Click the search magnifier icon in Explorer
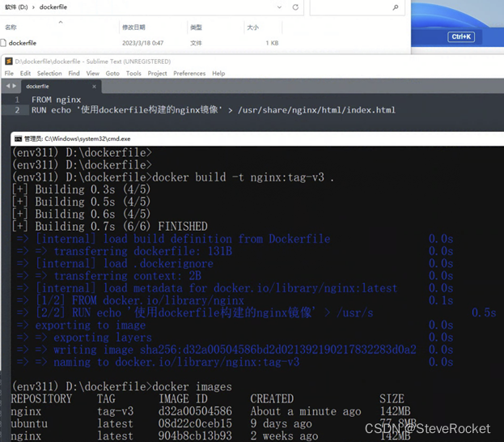The height and width of the screenshot is (442, 504). [396, 7]
